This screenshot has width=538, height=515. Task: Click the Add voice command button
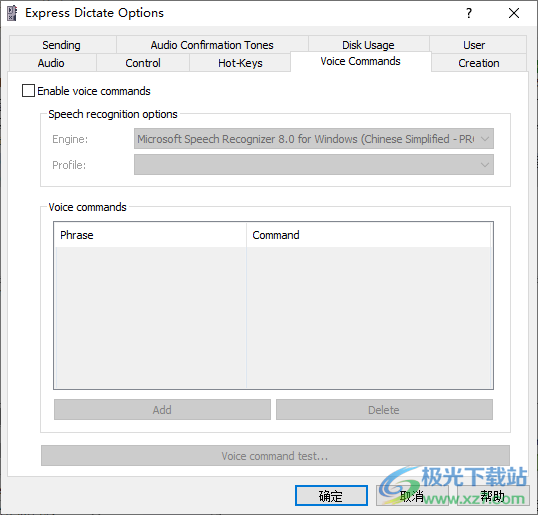click(x=162, y=409)
